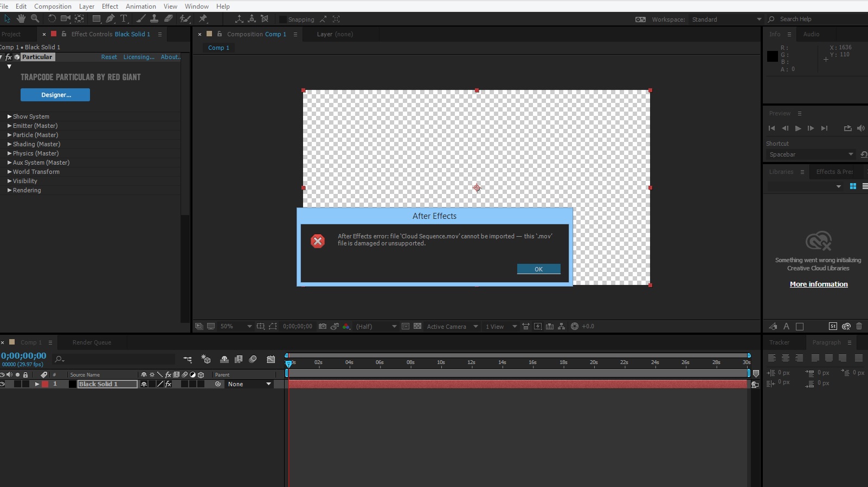
Task: Click the reset exposure icon
Action: (575, 327)
